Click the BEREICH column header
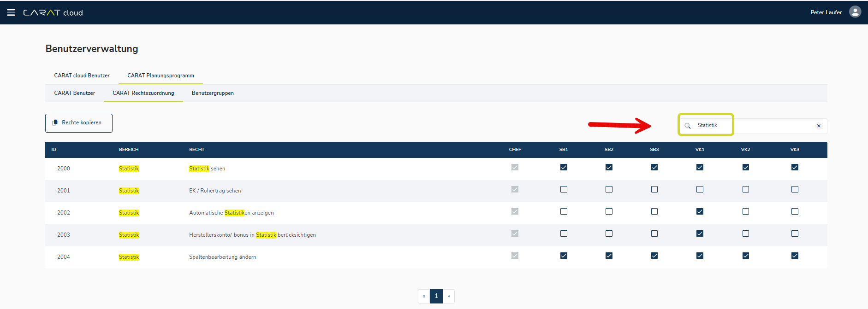 tap(129, 150)
